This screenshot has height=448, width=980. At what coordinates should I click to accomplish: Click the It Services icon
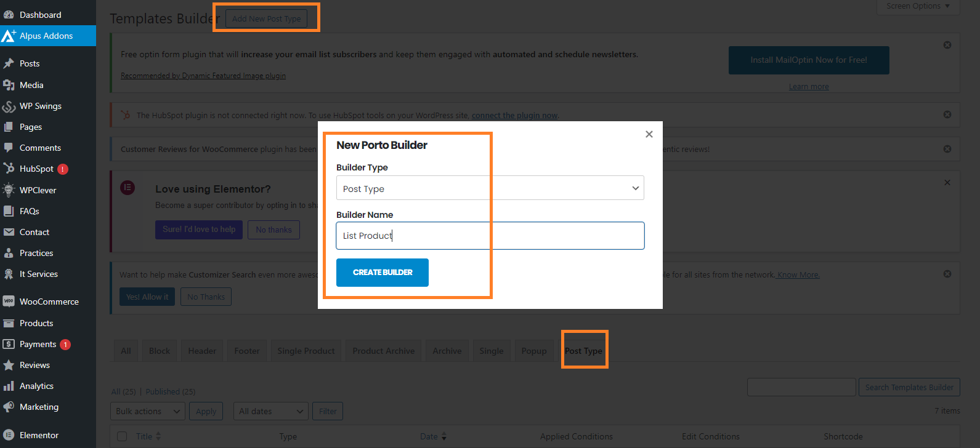tap(9, 274)
